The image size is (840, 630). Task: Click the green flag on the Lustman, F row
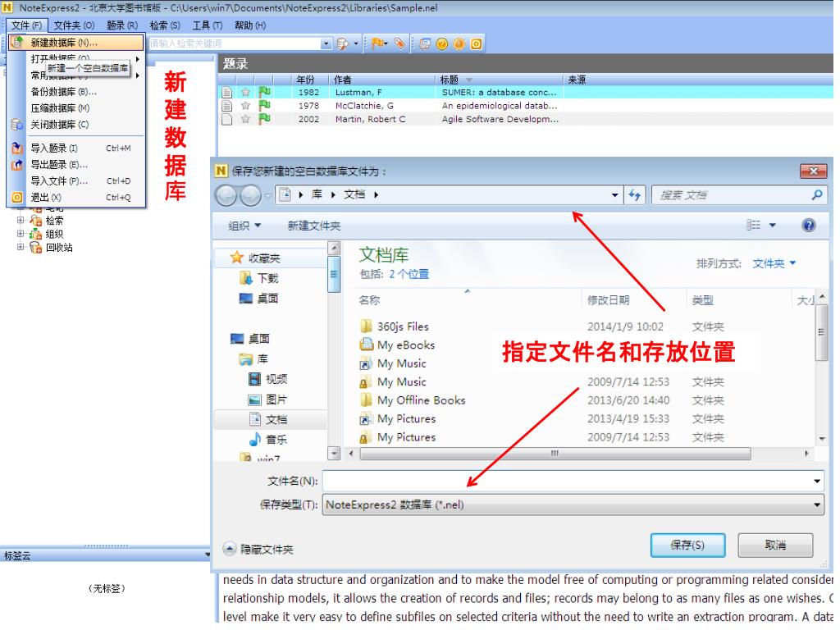click(265, 92)
